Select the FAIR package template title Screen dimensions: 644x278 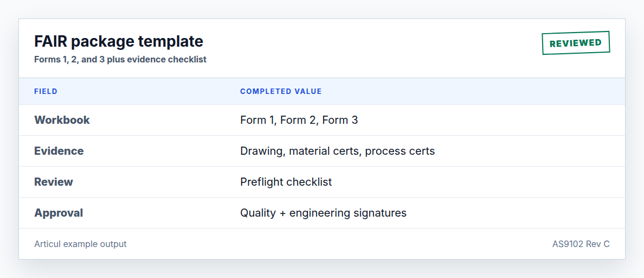coord(119,41)
